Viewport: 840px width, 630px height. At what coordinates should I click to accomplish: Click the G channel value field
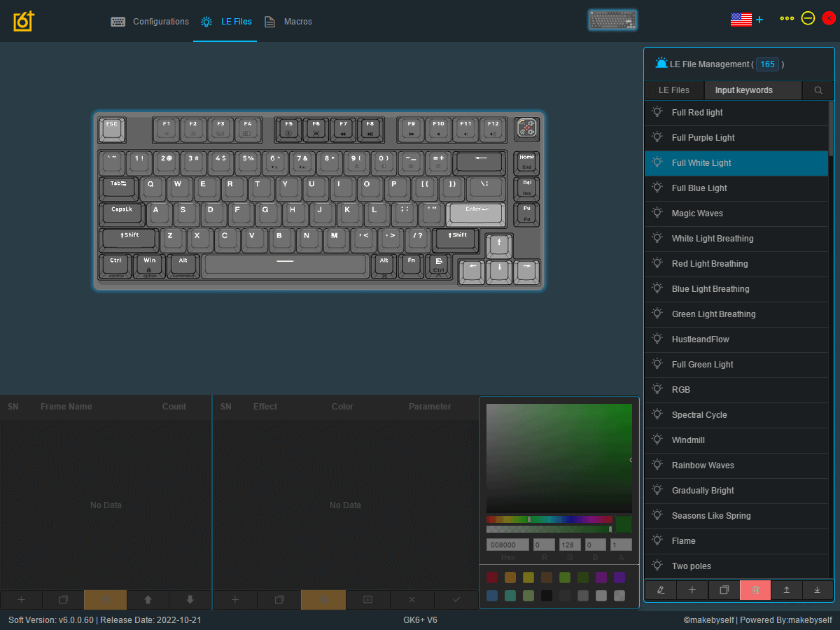click(570, 545)
